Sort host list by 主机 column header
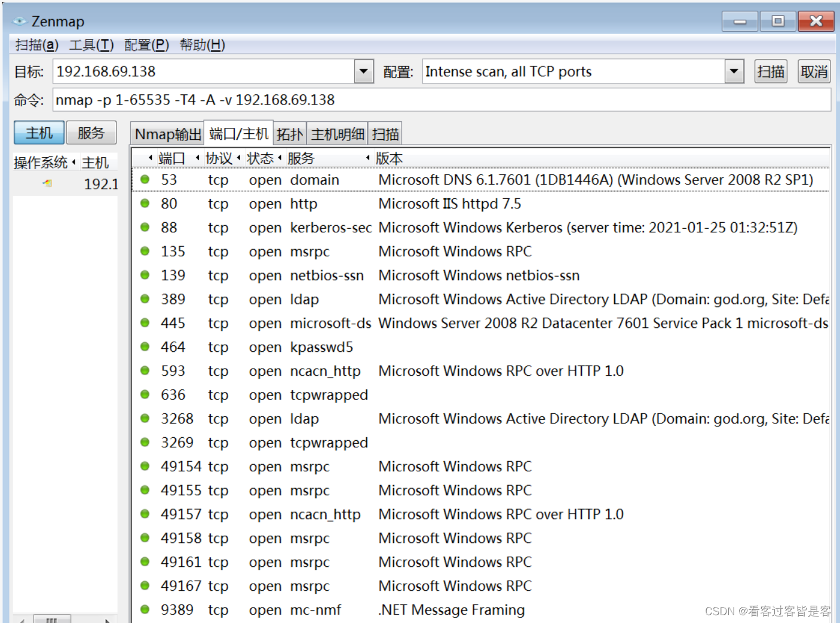Image resolution: width=840 pixels, height=623 pixels. 99,162
